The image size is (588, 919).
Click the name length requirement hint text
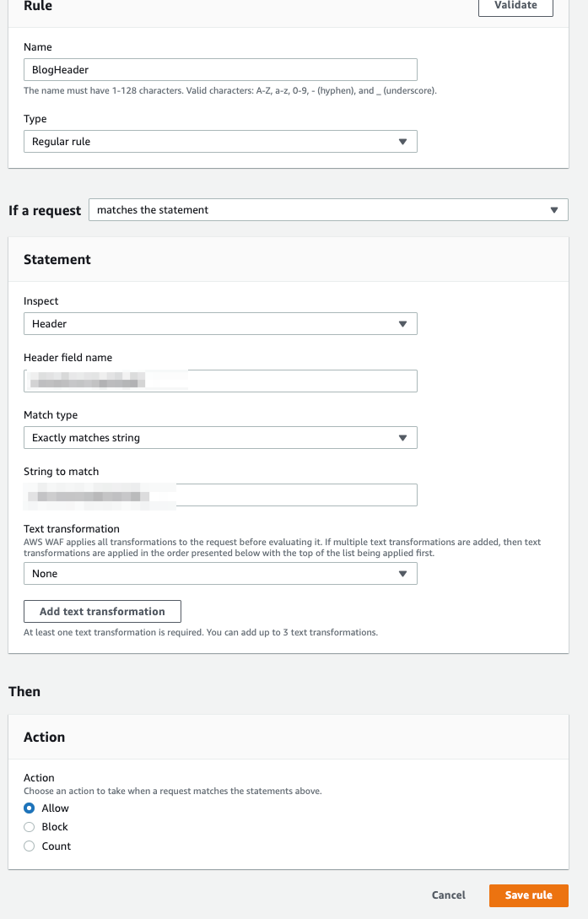point(230,91)
